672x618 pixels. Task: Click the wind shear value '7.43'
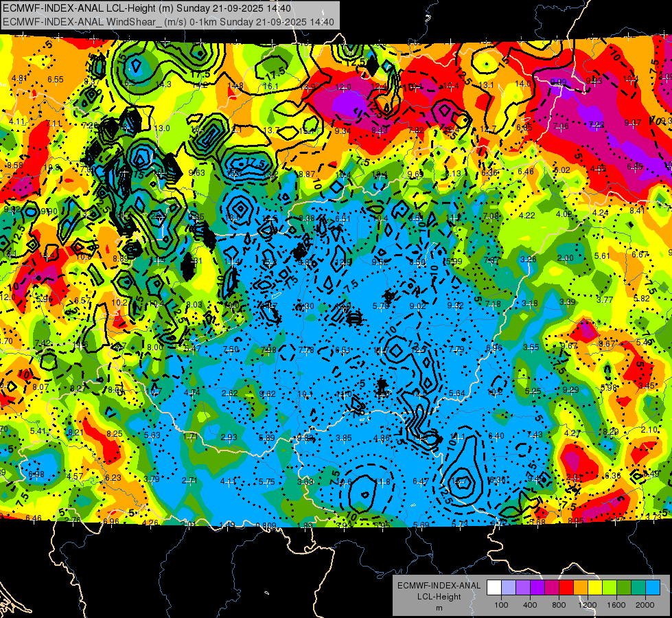point(535,435)
